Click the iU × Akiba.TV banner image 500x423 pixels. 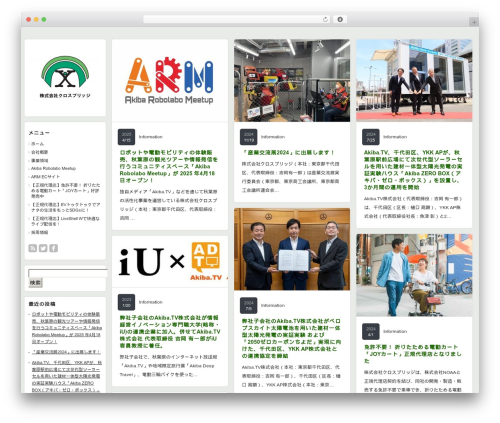[x=170, y=262]
